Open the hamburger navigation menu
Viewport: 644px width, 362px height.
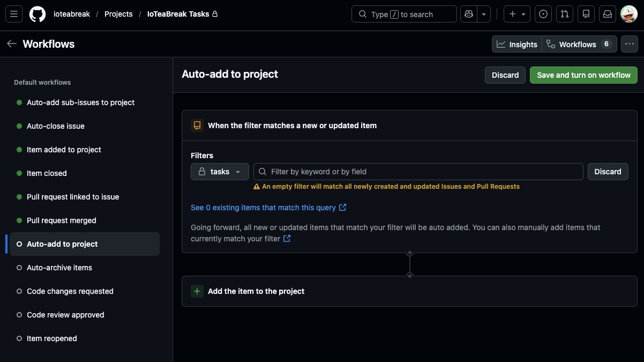tap(14, 14)
